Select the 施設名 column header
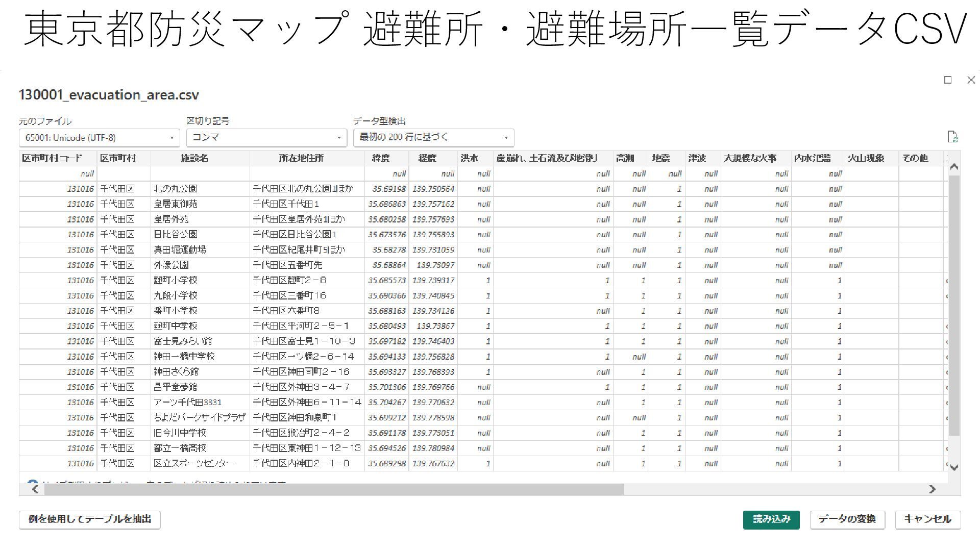980x551 pixels. [x=194, y=158]
